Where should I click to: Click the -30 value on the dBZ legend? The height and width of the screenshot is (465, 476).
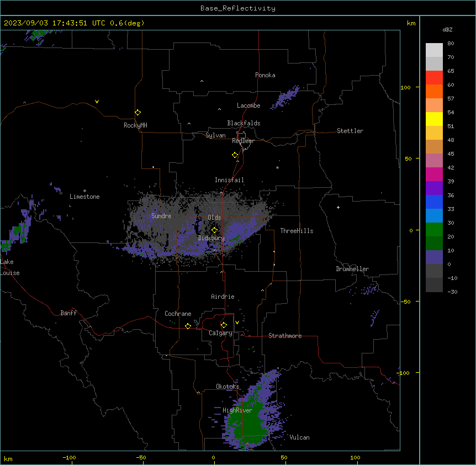[x=452, y=292]
